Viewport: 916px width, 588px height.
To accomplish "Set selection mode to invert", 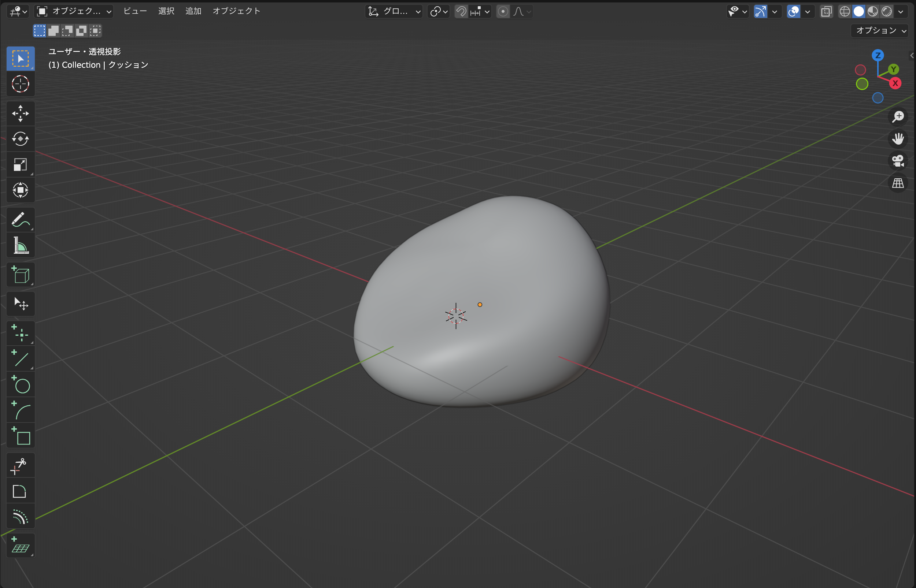I will click(81, 30).
